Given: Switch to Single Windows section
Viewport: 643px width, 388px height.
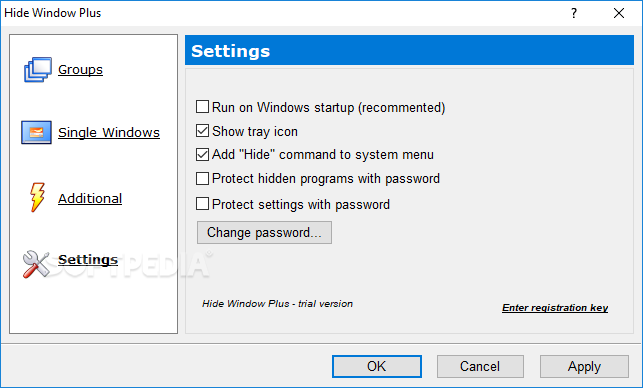Looking at the screenshot, I should point(109,132).
